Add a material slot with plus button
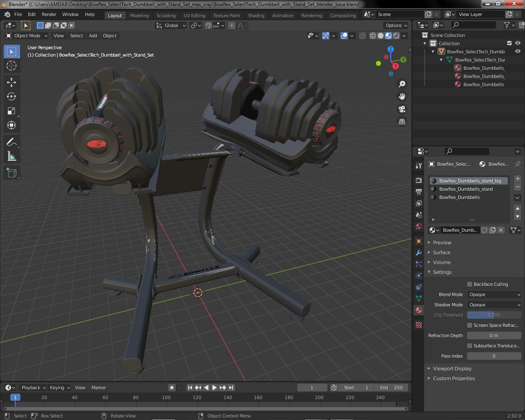The image size is (525, 420). tap(518, 179)
